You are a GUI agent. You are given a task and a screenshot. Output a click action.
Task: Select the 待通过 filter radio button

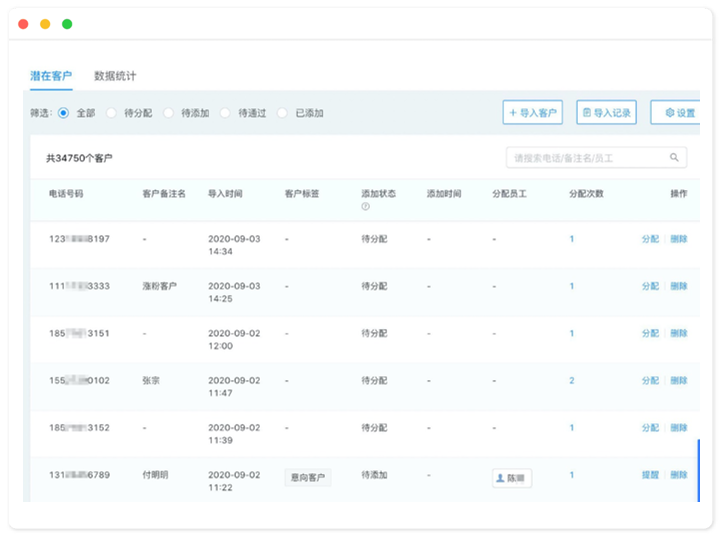coord(226,113)
